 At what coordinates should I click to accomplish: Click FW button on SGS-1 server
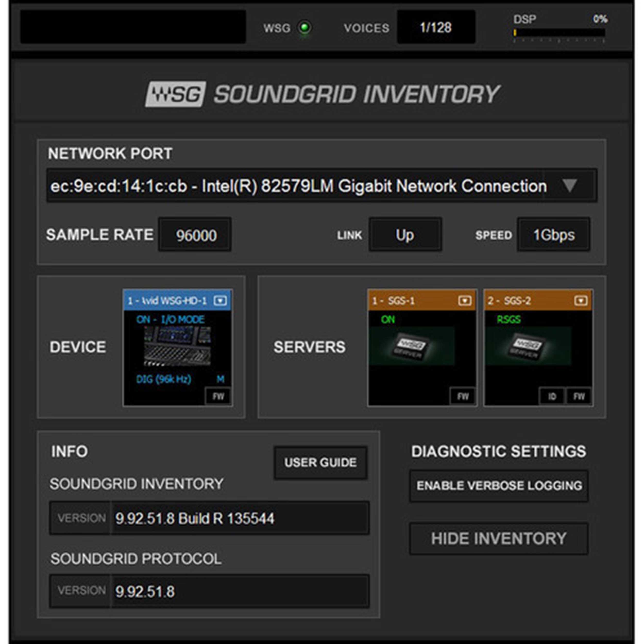[x=463, y=396]
